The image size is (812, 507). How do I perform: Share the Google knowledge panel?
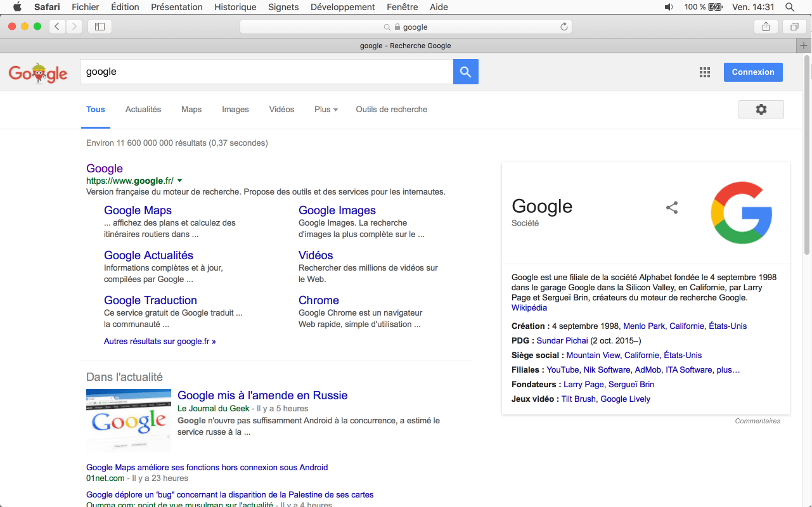point(672,207)
